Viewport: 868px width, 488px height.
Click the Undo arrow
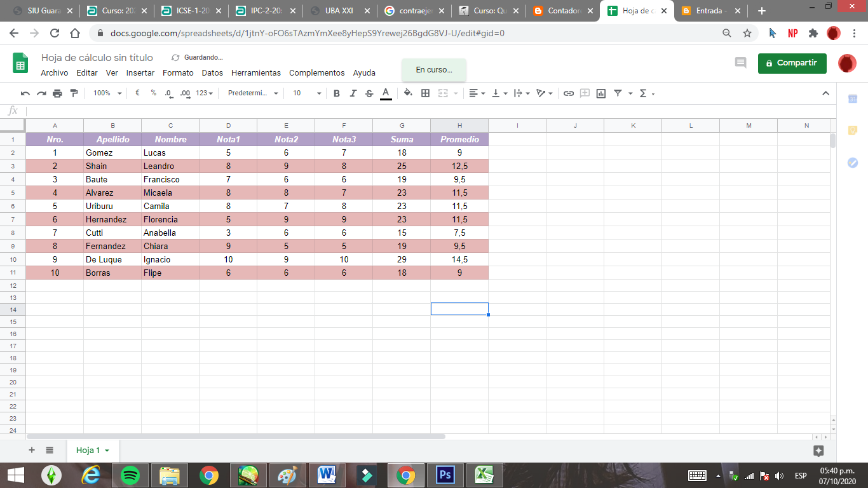(26, 93)
